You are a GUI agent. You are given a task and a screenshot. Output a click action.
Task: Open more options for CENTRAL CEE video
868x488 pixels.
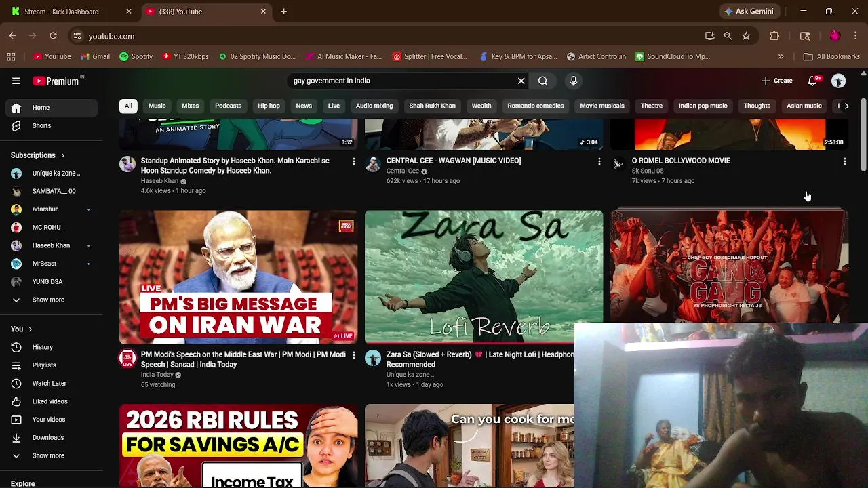pyautogui.click(x=599, y=161)
